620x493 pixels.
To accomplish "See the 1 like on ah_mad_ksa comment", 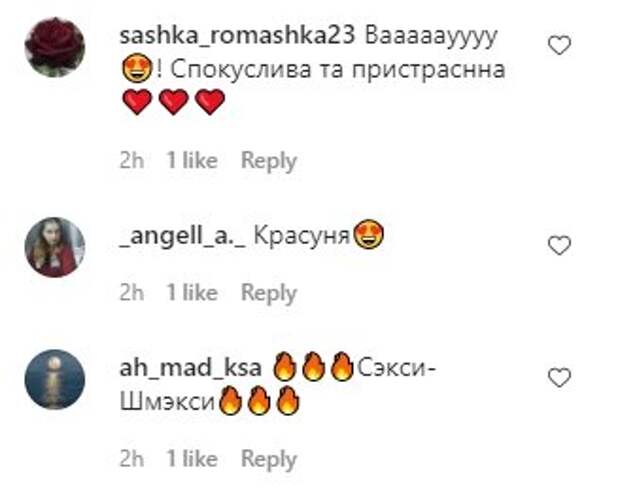I will pos(192,459).
